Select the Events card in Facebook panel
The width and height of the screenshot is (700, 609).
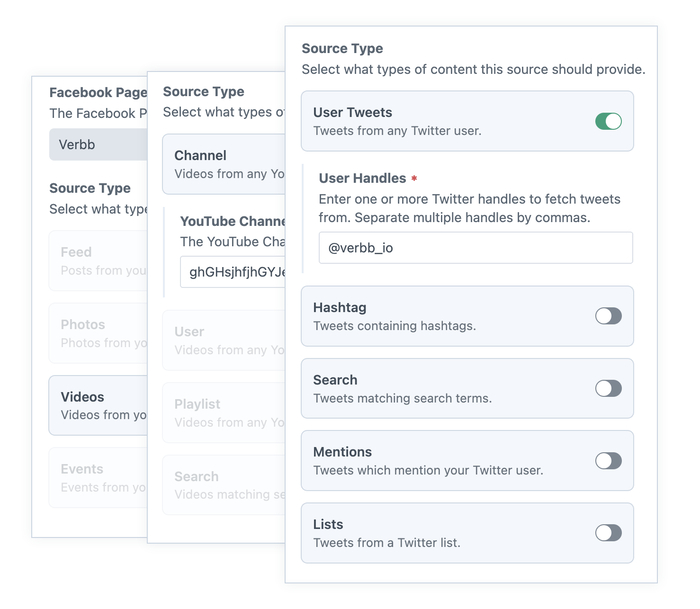tap(98, 478)
